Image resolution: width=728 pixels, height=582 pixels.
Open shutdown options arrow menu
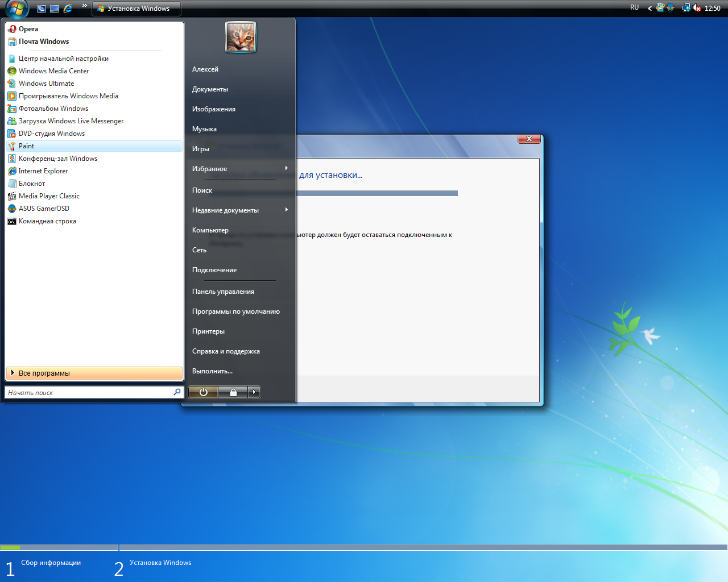tap(254, 392)
